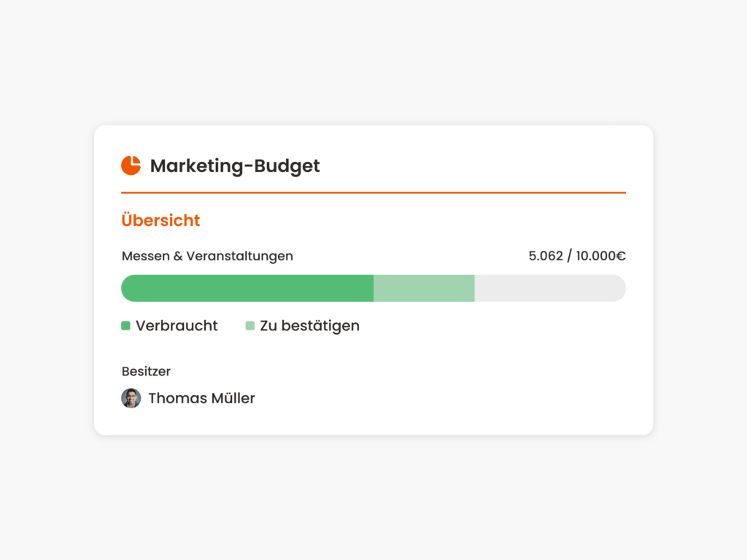Screen dimensions: 747x560
Task: Click the Verbraucht legend label
Action: pos(177,326)
